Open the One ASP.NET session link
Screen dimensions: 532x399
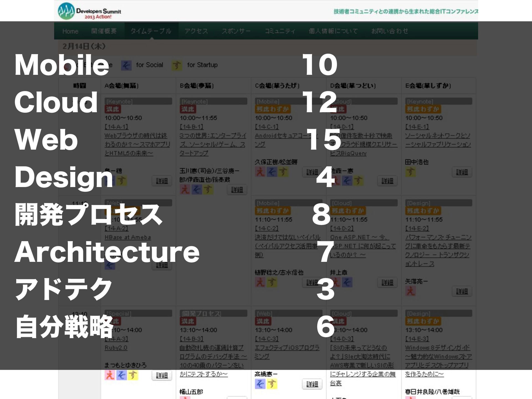tap(363, 246)
